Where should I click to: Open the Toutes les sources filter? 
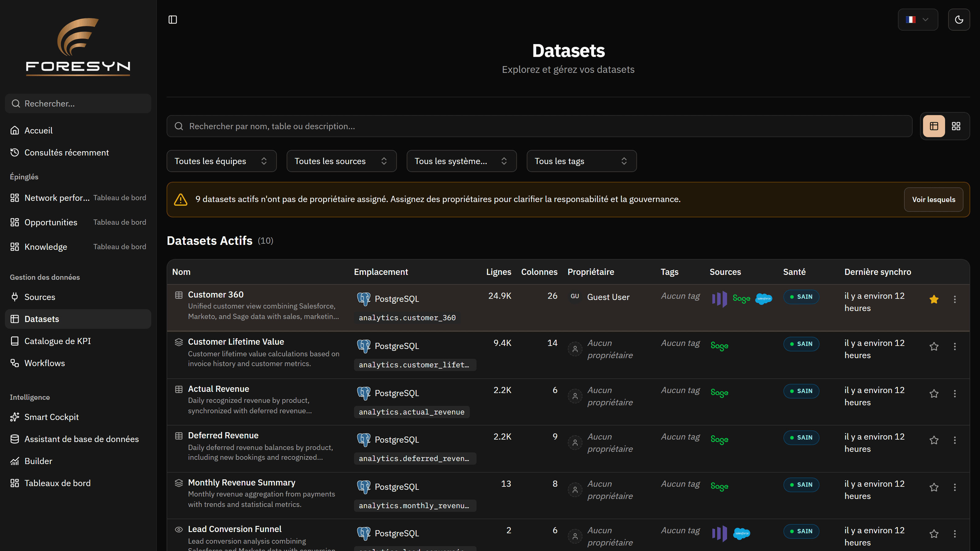point(342,161)
